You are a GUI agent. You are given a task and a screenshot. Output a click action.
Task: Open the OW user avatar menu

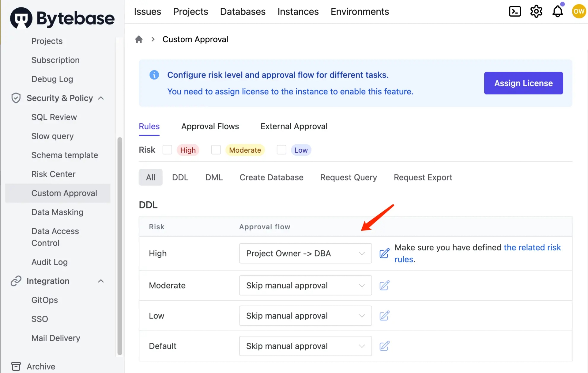[x=579, y=11]
